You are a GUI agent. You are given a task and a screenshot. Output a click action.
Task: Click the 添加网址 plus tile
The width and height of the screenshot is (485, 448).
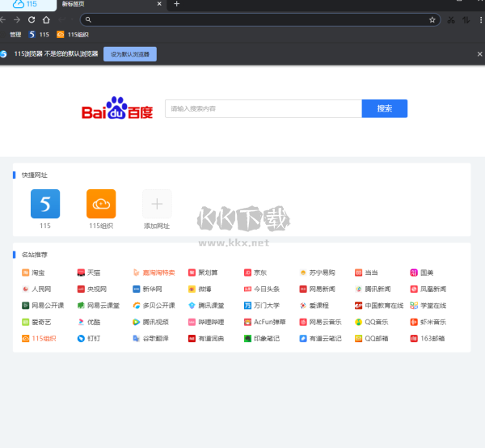(x=157, y=204)
